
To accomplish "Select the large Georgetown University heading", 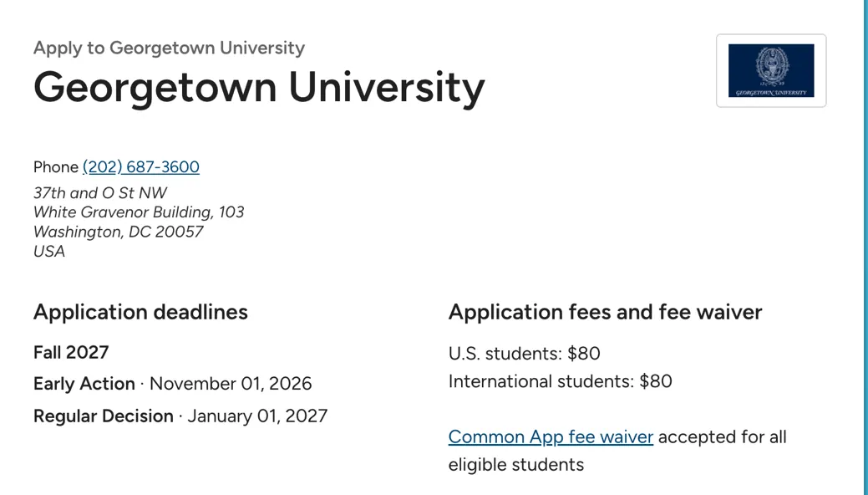I will tap(259, 87).
